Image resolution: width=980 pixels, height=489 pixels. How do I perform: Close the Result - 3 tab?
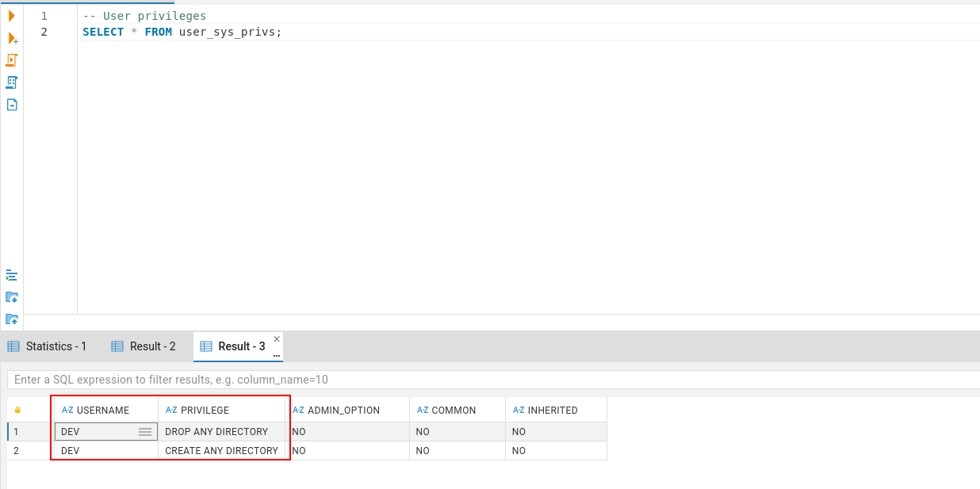click(x=277, y=339)
